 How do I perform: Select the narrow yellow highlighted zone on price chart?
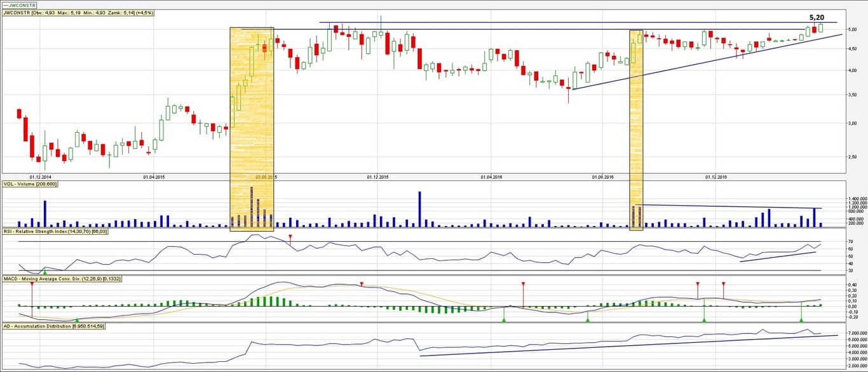click(x=636, y=127)
